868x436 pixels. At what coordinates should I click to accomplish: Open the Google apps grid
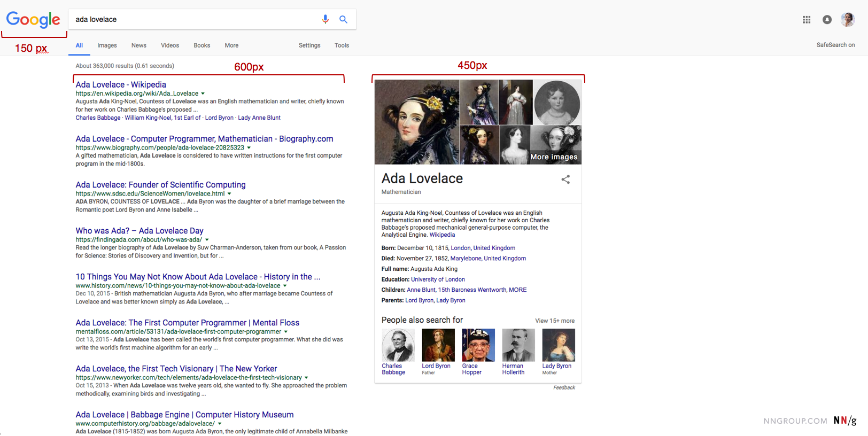[x=807, y=20]
